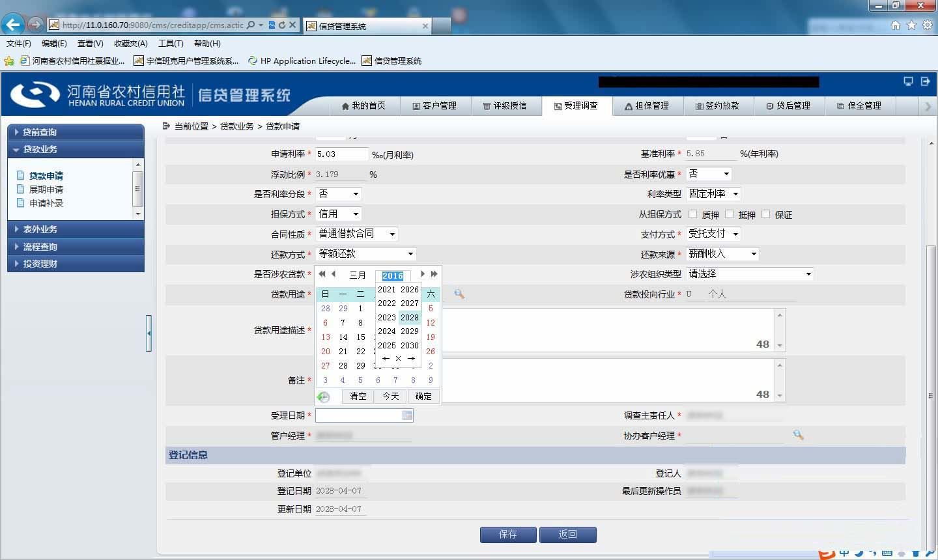Screen dimensions: 938x560
Task: Open 是否利率分段 dropdown
Action: coord(339,194)
